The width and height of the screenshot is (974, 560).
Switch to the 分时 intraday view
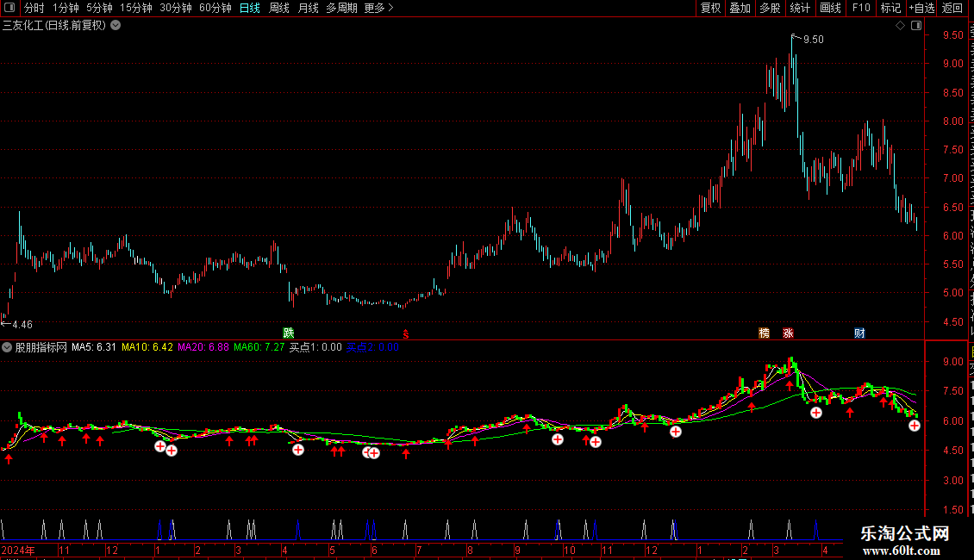(x=34, y=8)
